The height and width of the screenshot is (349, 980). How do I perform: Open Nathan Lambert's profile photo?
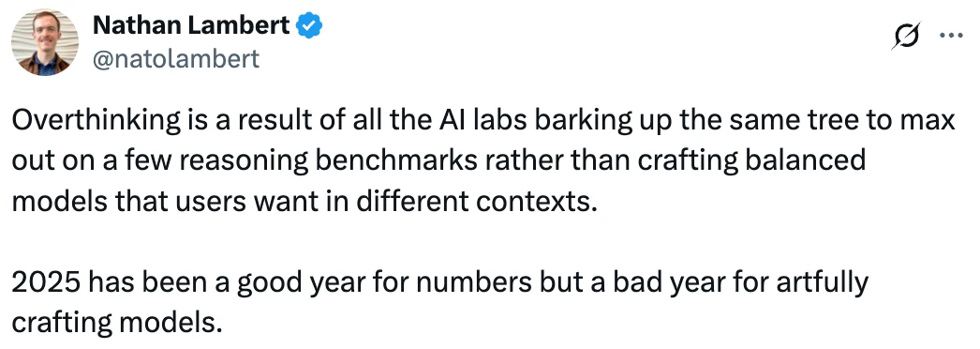[x=44, y=42]
